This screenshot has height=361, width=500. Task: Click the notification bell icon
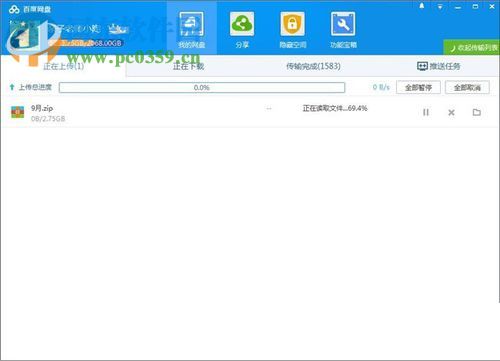pyautogui.click(x=422, y=6)
